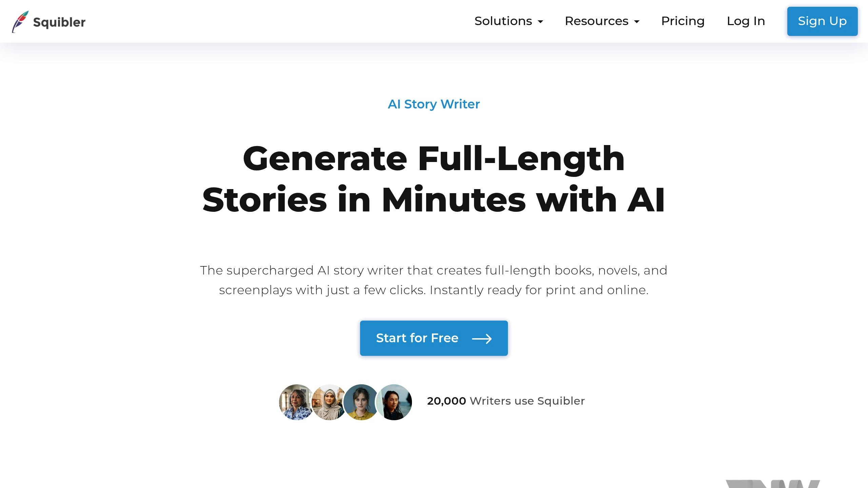Click the blue Sign Up button

point(822,21)
